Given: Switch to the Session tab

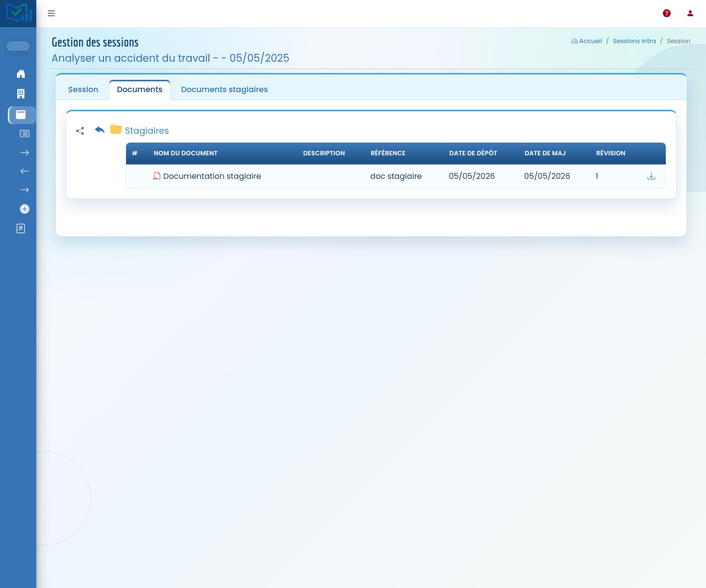Looking at the screenshot, I should tap(83, 90).
